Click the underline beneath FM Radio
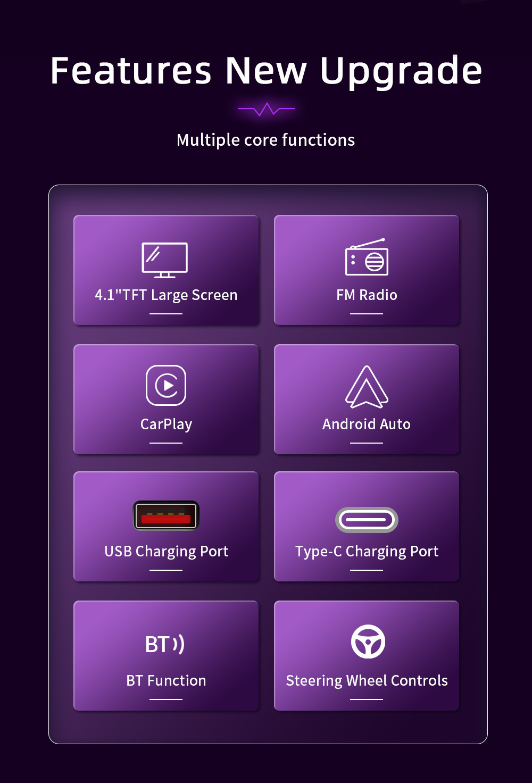This screenshot has height=783, width=532. coord(367,314)
